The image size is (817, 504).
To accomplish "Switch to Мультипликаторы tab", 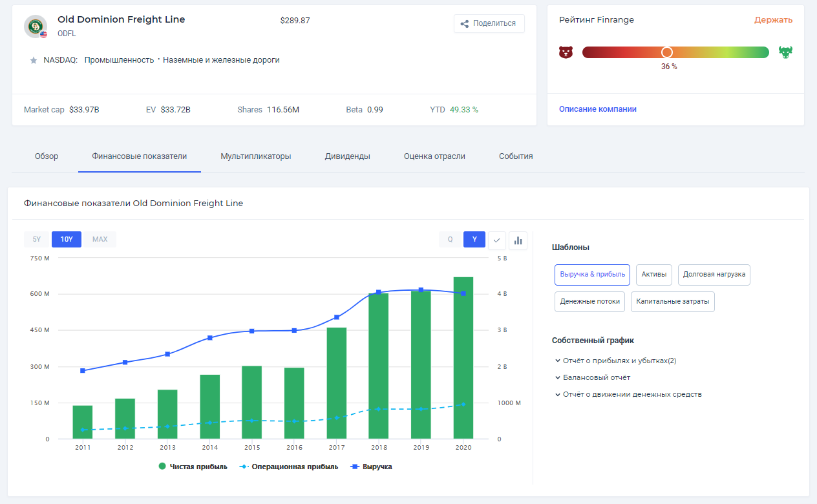I will [256, 156].
